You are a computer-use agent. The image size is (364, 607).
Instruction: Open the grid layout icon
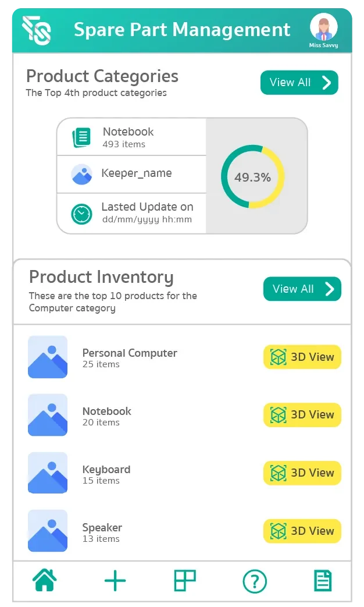point(185,580)
